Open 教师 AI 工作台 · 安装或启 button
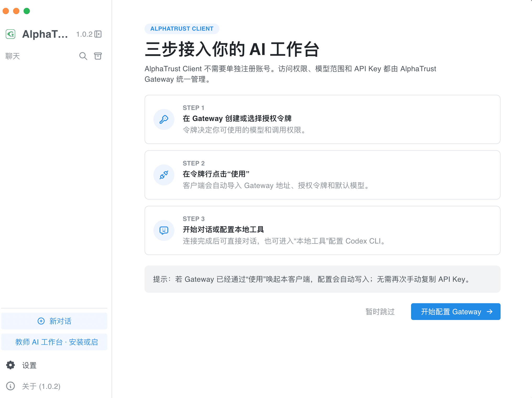This screenshot has width=532, height=398. click(54, 342)
